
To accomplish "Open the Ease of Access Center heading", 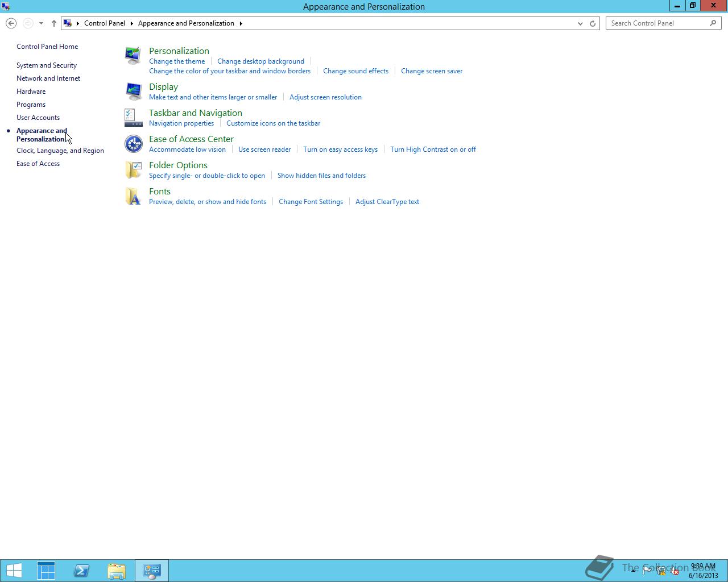I will (x=191, y=139).
